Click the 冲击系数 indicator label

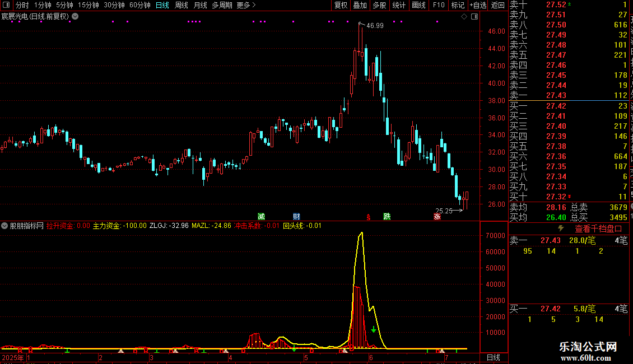(x=257, y=226)
